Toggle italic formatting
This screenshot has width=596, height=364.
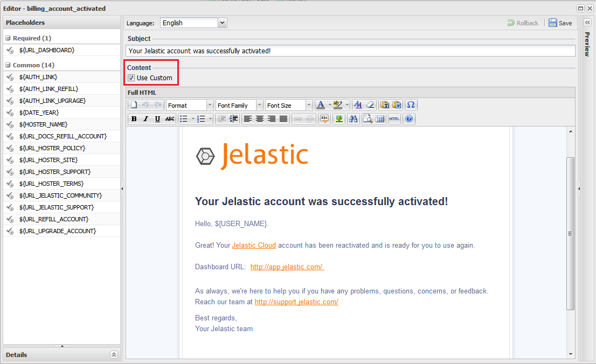click(x=145, y=119)
